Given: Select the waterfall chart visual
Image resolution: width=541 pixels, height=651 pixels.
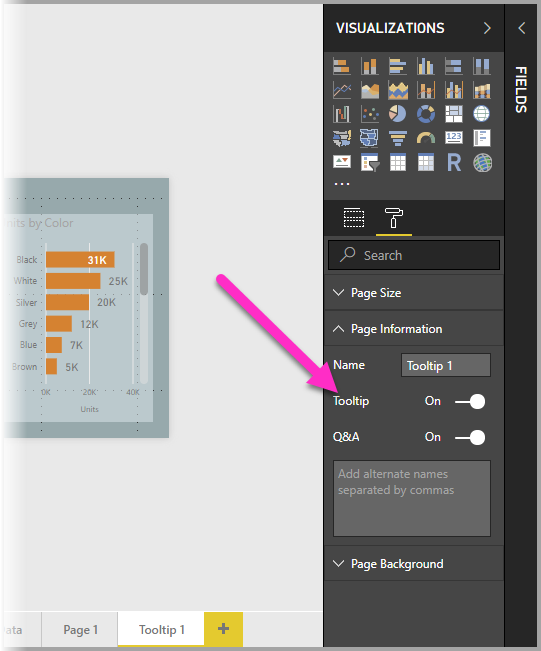Looking at the screenshot, I should tap(342, 114).
